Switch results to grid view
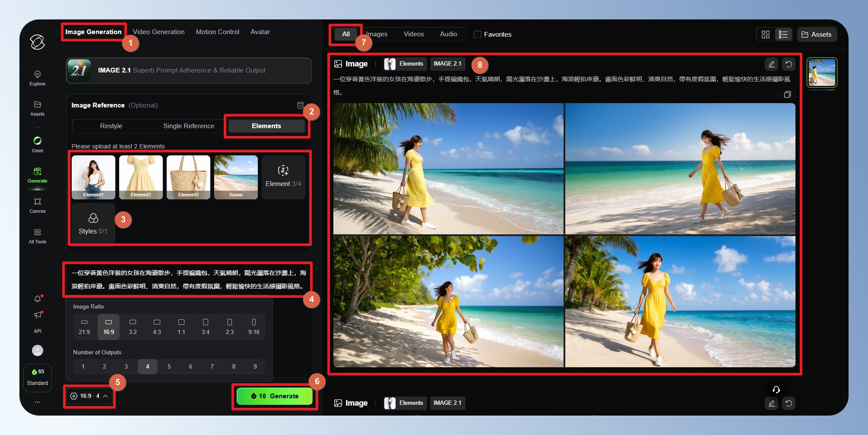The image size is (868, 435). tap(766, 35)
